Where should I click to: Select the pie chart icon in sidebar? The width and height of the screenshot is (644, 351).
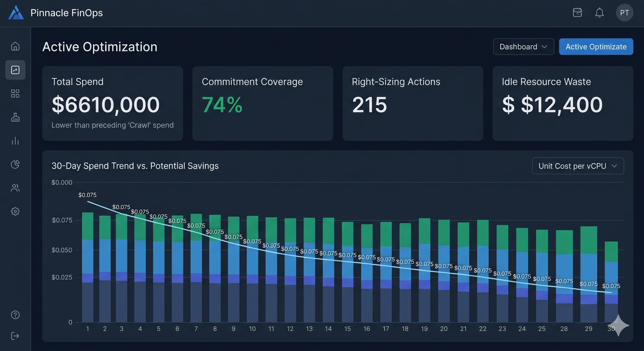(15, 165)
